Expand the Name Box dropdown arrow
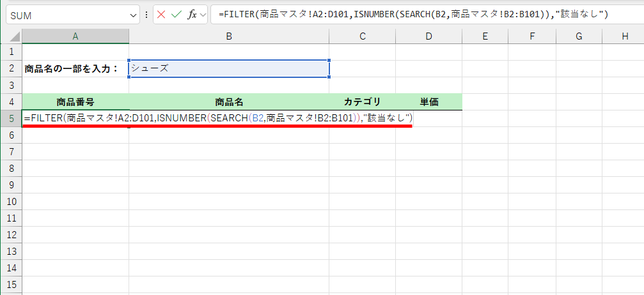This screenshot has width=644, height=295. tap(132, 15)
